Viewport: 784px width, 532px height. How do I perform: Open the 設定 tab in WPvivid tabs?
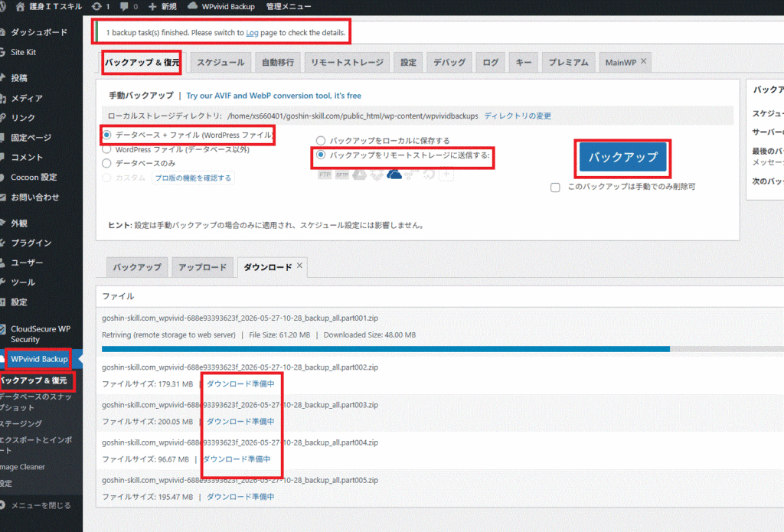[x=408, y=63]
